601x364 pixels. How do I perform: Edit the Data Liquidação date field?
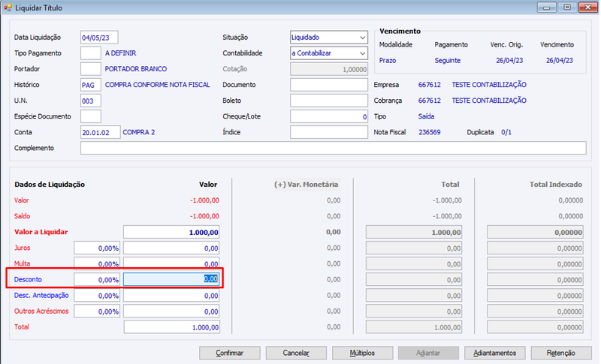[99, 38]
